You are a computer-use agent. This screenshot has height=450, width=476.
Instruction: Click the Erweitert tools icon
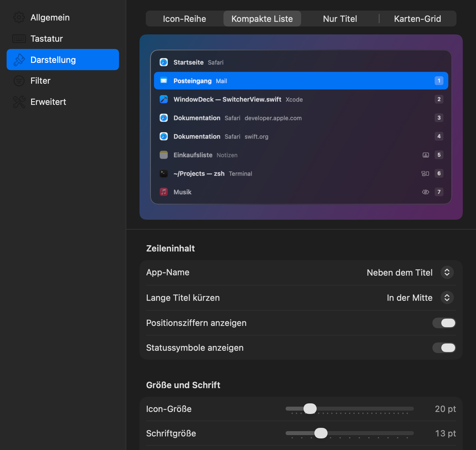point(19,102)
